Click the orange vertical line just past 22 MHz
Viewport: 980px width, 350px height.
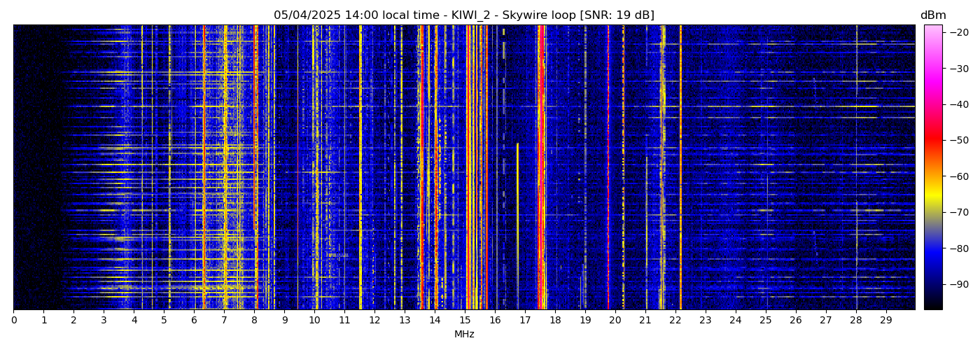click(680, 168)
